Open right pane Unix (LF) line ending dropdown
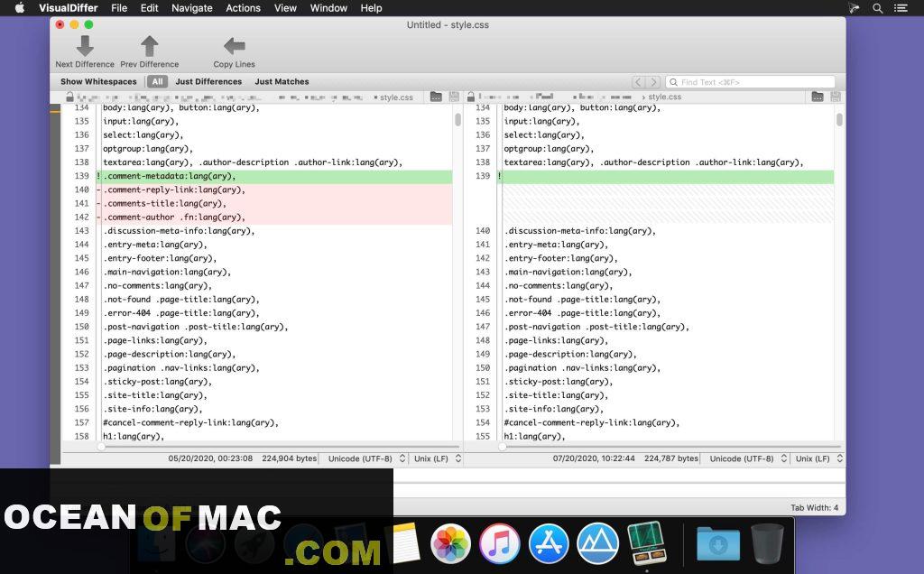The height and width of the screenshot is (574, 924). pyautogui.click(x=818, y=458)
